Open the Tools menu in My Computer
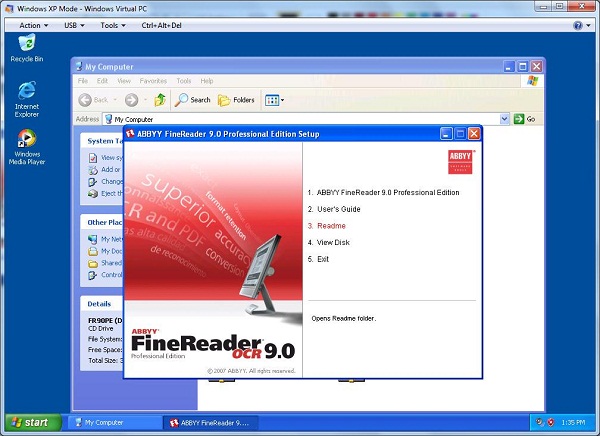This screenshot has height=436, width=600. (184, 81)
